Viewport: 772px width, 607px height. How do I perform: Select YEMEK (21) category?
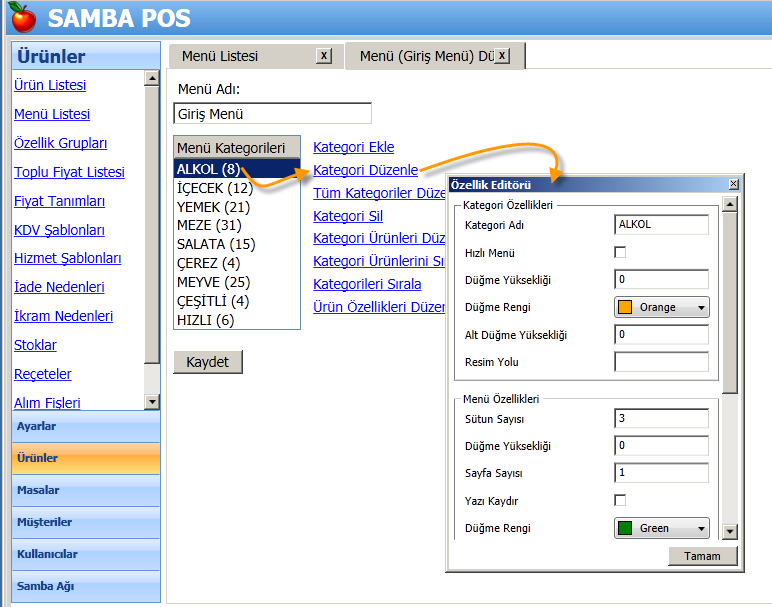(237, 207)
